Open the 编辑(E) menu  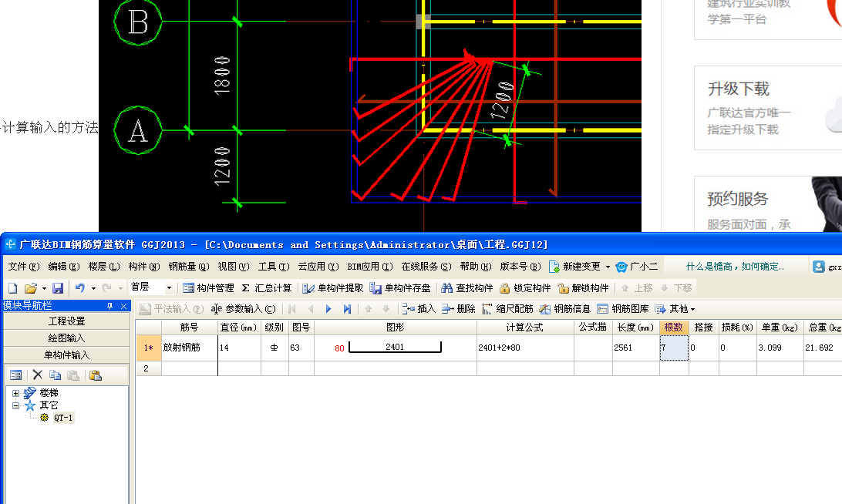pos(64,266)
